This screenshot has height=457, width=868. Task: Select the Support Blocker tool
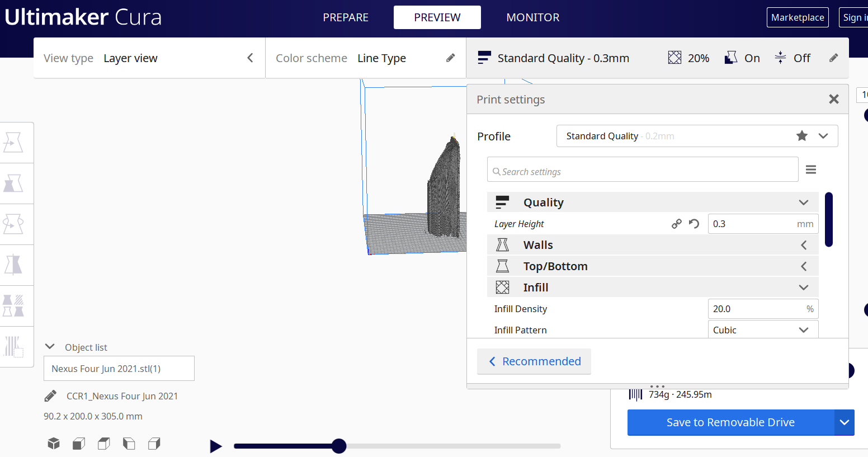(x=13, y=346)
